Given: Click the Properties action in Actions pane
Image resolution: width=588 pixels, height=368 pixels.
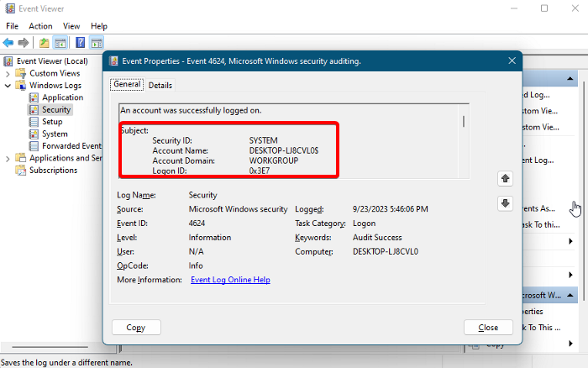Looking at the screenshot, I should 533,312.
